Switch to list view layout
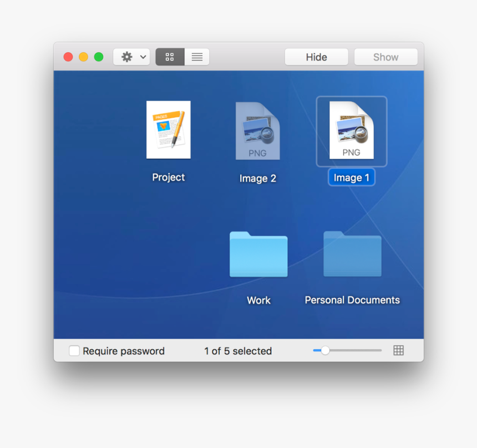 pos(197,57)
